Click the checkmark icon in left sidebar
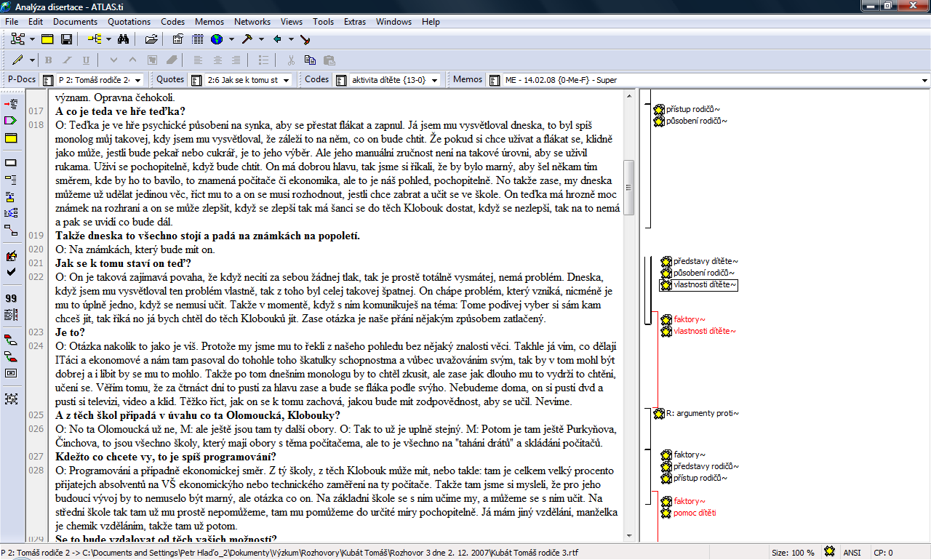This screenshot has height=560, width=931. (11, 272)
